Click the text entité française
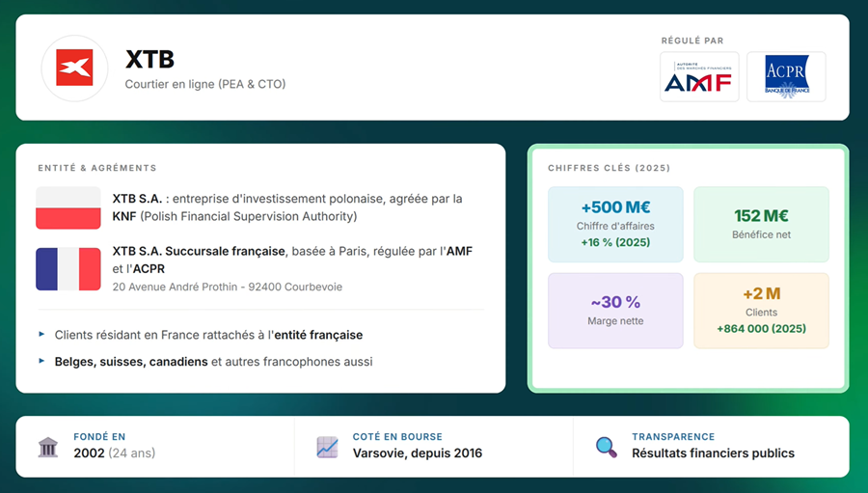The height and width of the screenshot is (493, 868). pyautogui.click(x=319, y=335)
